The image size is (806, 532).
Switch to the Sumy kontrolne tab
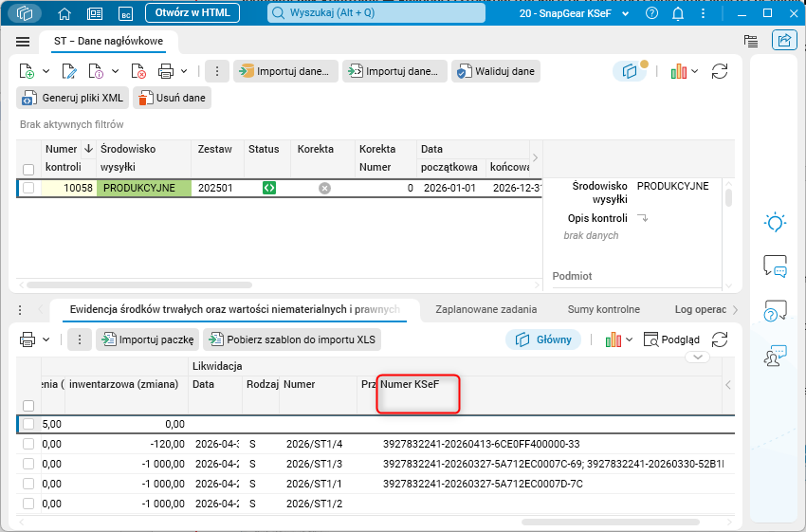click(x=603, y=309)
